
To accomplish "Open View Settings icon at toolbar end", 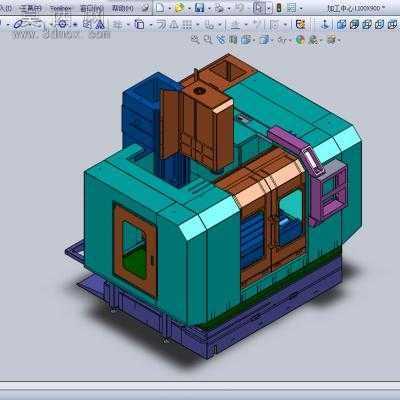I will [331, 40].
